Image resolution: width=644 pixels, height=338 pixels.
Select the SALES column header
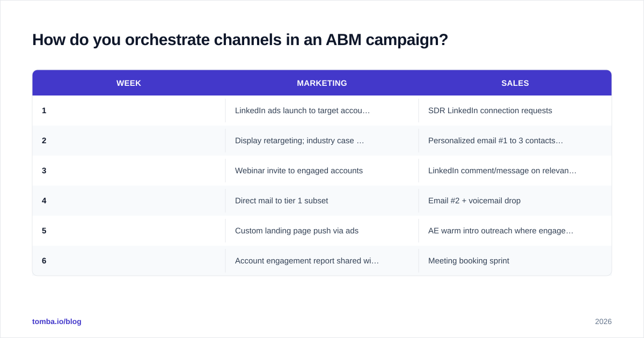pyautogui.click(x=515, y=83)
